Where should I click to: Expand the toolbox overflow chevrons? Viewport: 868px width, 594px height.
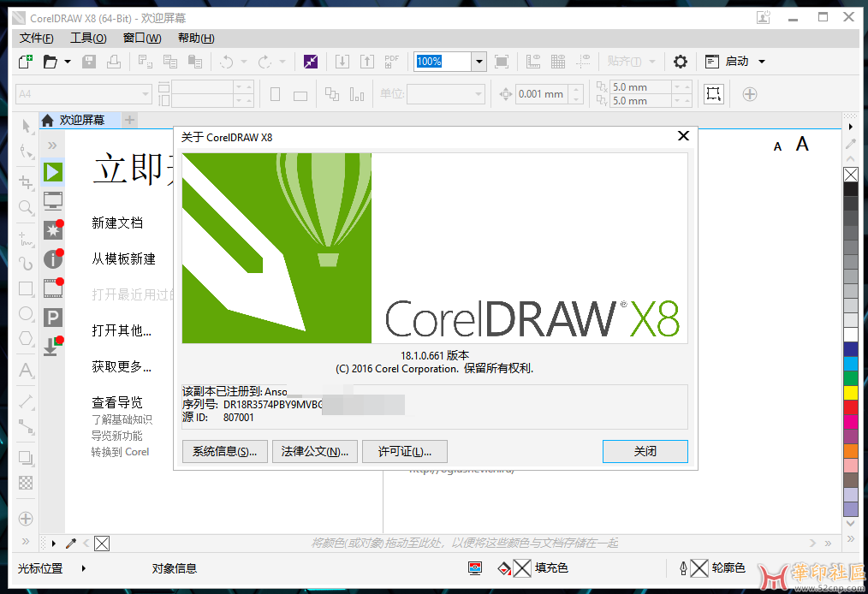(26, 542)
